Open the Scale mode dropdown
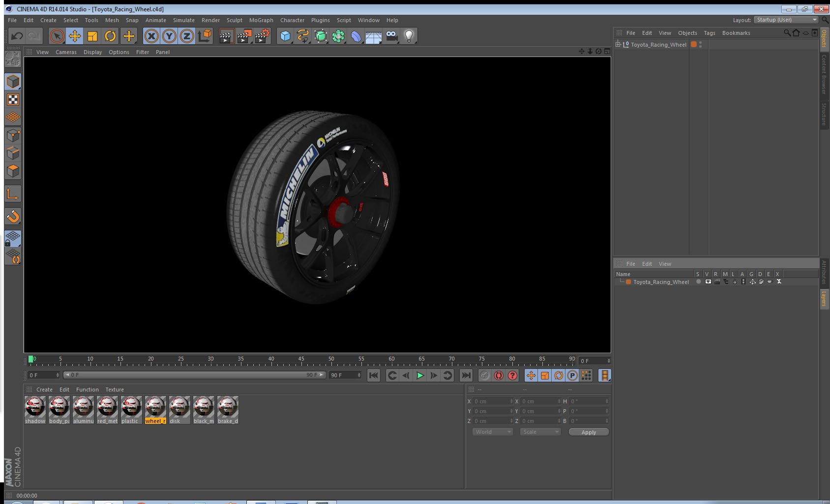 [x=540, y=432]
